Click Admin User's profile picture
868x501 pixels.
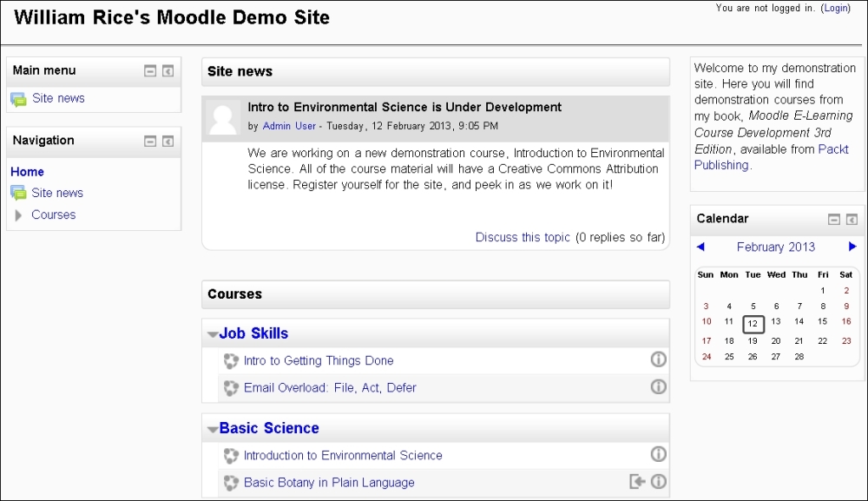click(x=222, y=117)
